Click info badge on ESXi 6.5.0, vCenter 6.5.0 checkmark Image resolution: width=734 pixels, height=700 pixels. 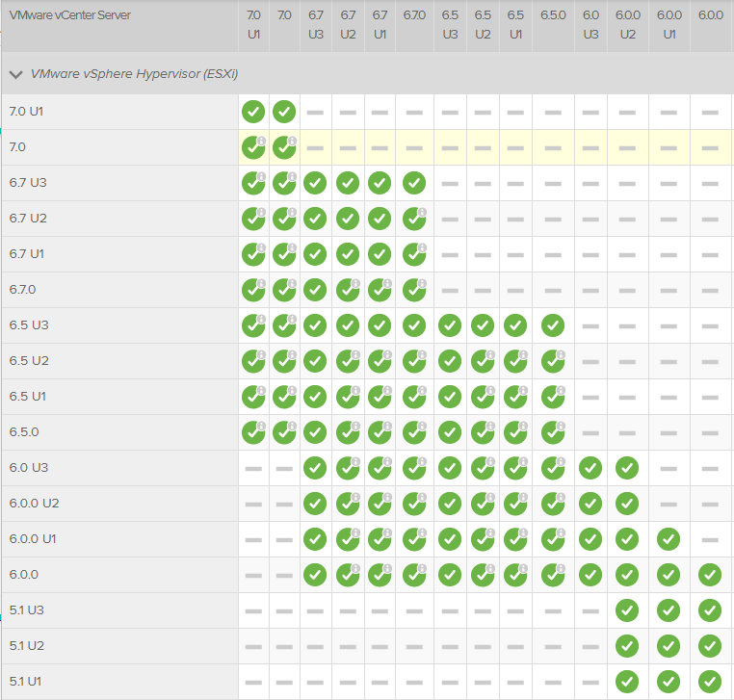pyautogui.click(x=561, y=426)
